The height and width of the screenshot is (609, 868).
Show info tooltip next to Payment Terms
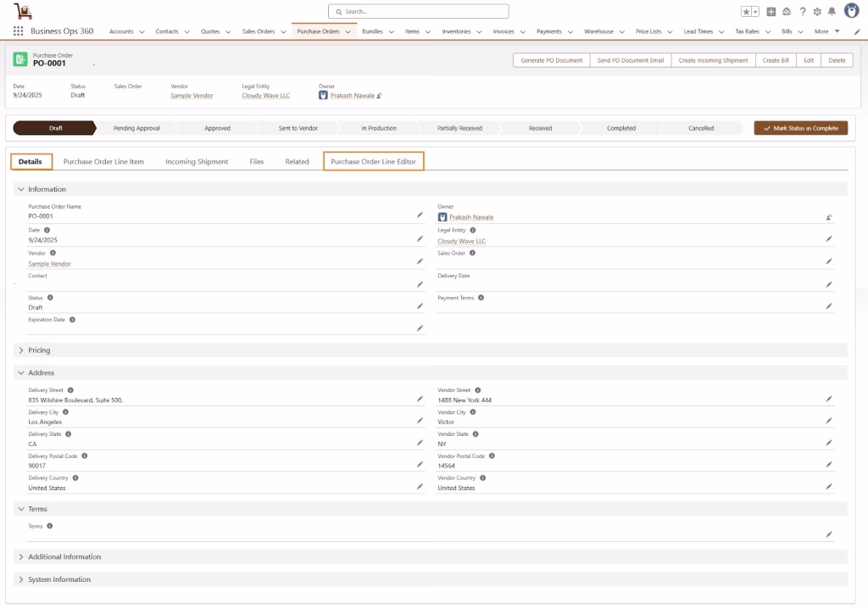pyautogui.click(x=481, y=298)
